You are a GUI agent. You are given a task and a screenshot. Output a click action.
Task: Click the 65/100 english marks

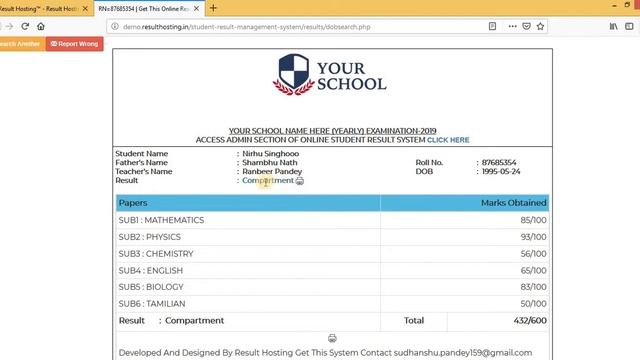click(533, 270)
